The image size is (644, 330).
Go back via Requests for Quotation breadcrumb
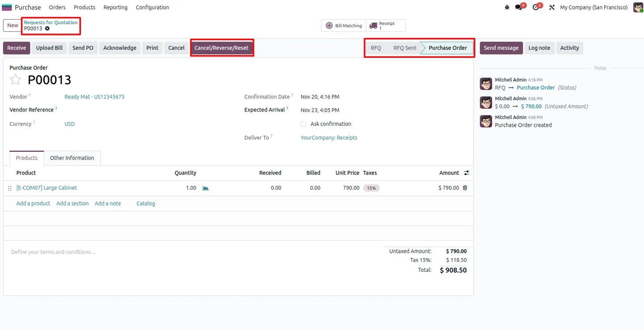click(x=51, y=22)
